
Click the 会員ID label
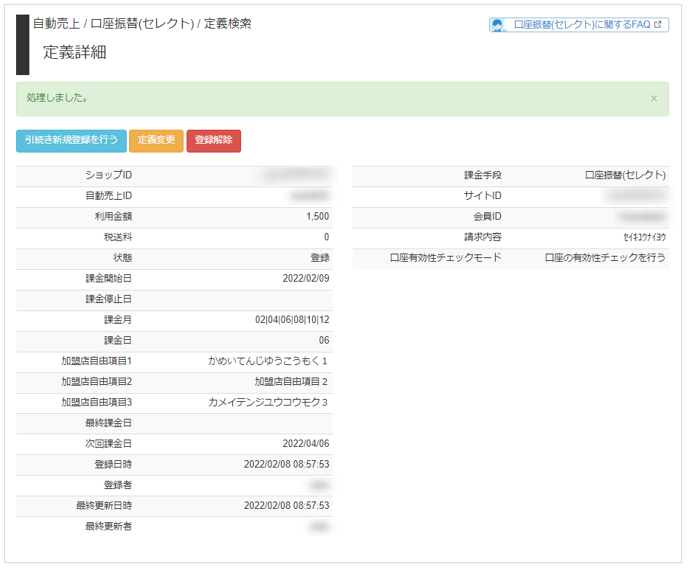click(x=487, y=216)
